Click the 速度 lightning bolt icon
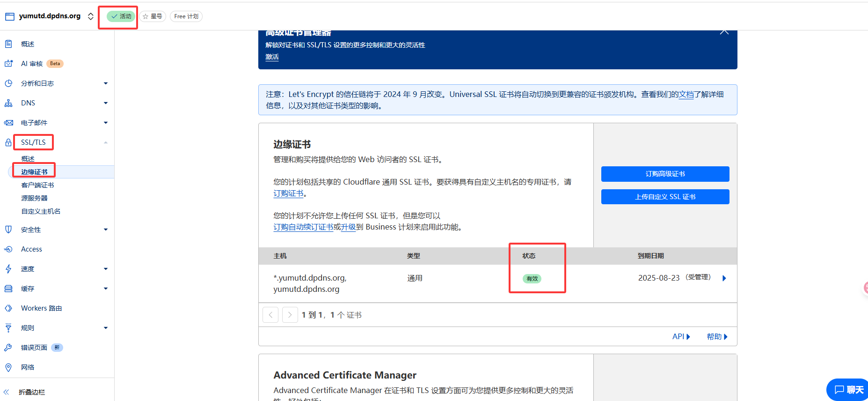 pos(8,269)
